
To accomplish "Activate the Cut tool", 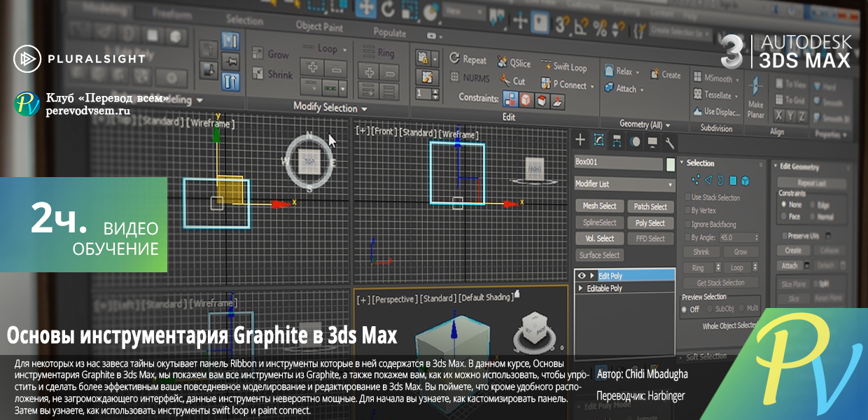I will [x=512, y=80].
